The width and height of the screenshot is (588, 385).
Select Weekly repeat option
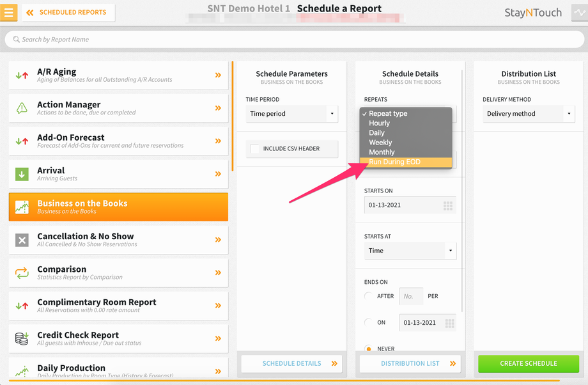tap(406, 143)
